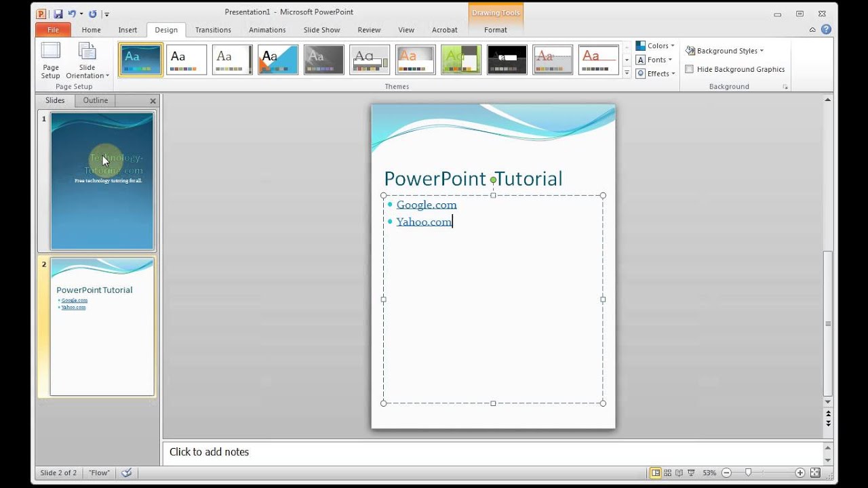Viewport: 868px width, 488px height.
Task: Click the zoom out minus button
Action: [x=726, y=473]
